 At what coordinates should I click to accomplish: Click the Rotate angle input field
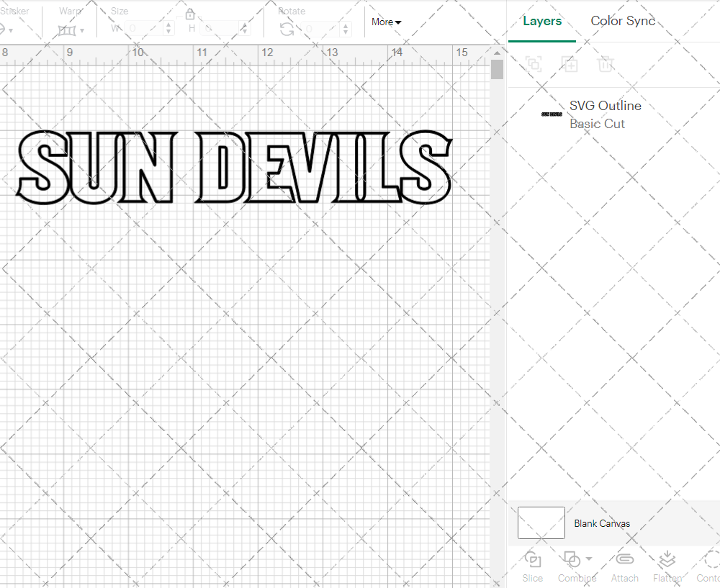[321, 29]
